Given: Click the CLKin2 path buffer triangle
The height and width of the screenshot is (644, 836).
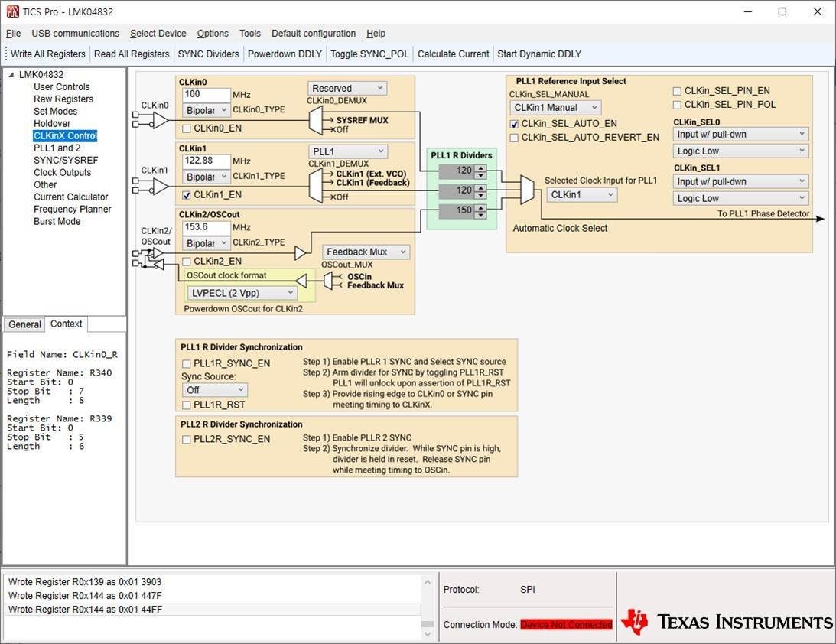Looking at the screenshot, I should pyautogui.click(x=301, y=252).
